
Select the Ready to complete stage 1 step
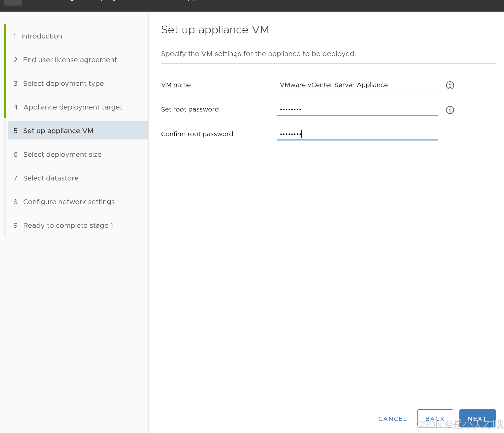(x=68, y=225)
